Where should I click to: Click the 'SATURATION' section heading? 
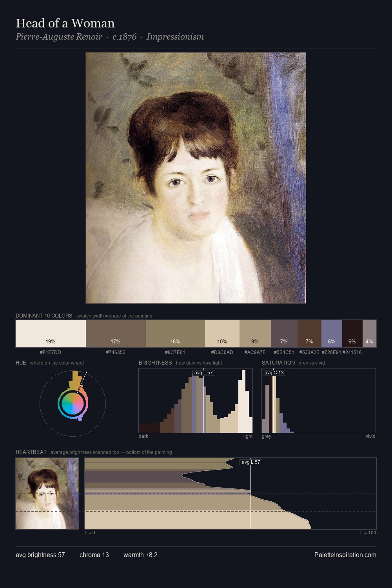click(278, 363)
